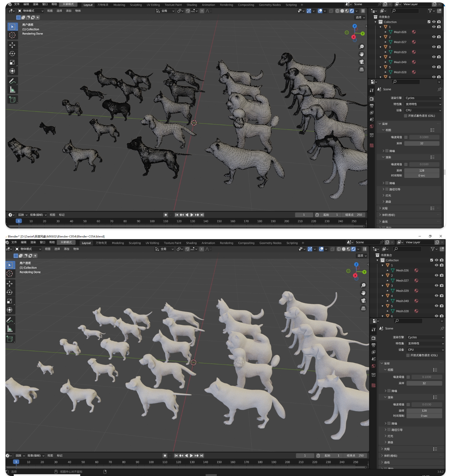Select the Cursor tool in upper Blender window
The width and height of the screenshot is (451, 476).
tap(12, 35)
